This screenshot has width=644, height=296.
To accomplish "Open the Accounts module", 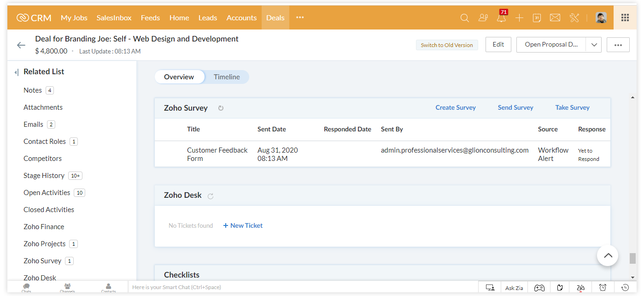I will pyautogui.click(x=241, y=18).
